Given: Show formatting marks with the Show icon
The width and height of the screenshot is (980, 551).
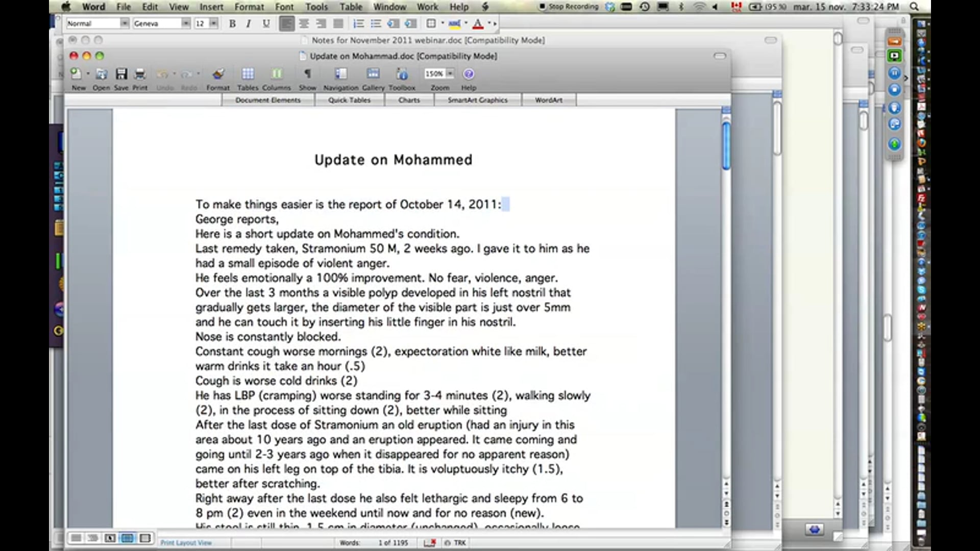Looking at the screenshot, I should [x=307, y=74].
